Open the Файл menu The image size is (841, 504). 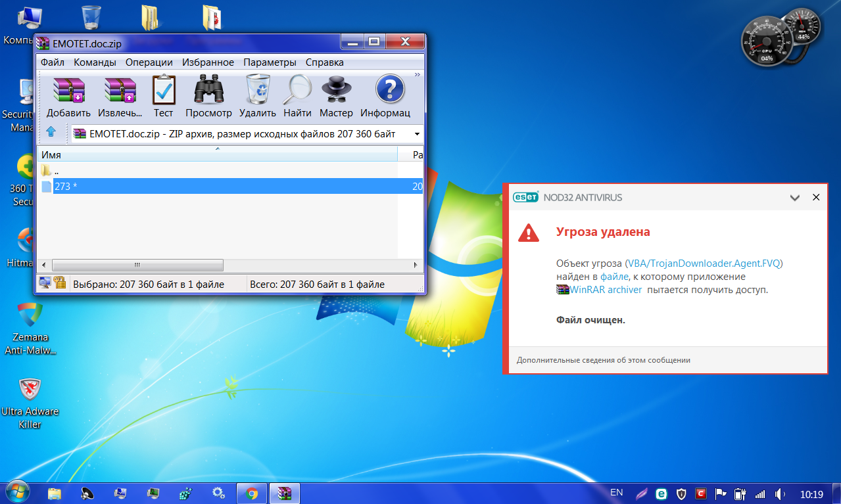coord(52,62)
